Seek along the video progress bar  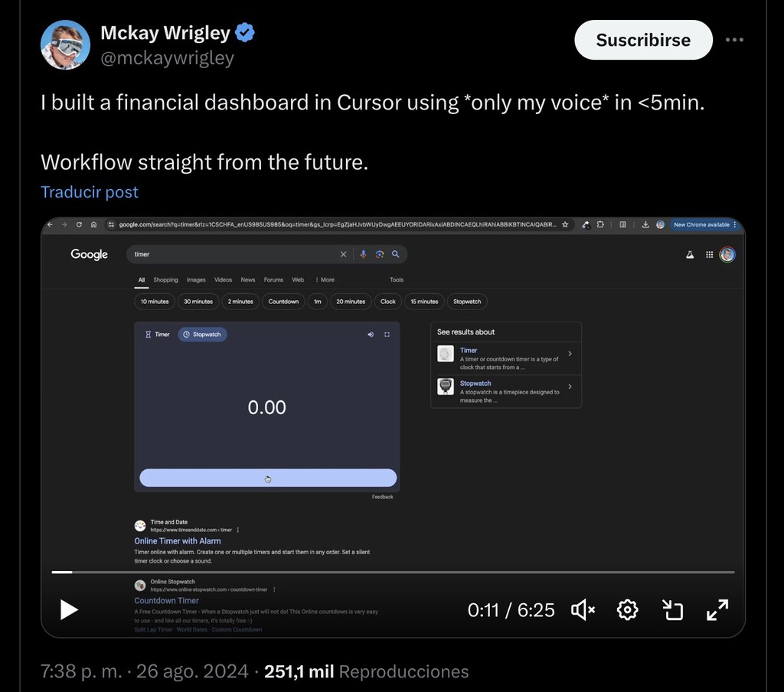393,572
